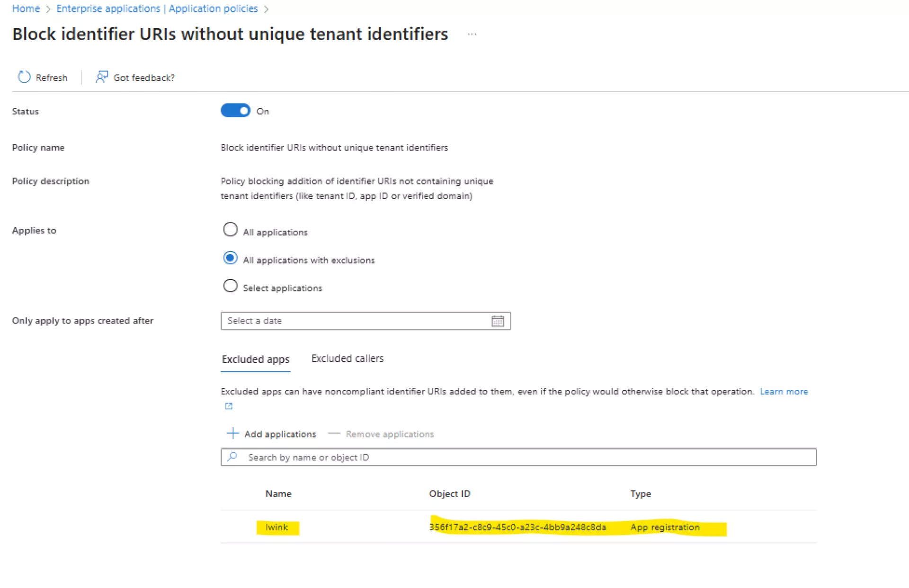Switch to the Excluded callers tab
This screenshot has height=588, width=909.
coord(347,359)
